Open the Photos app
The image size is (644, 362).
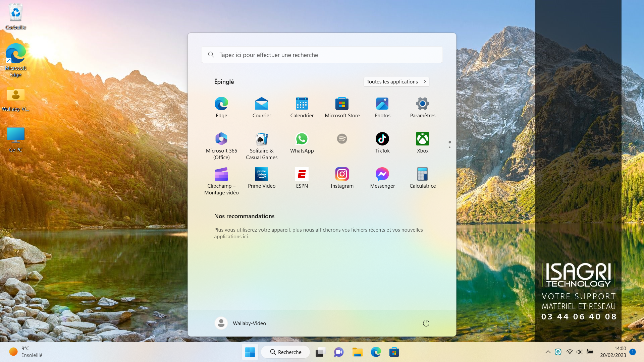click(382, 108)
